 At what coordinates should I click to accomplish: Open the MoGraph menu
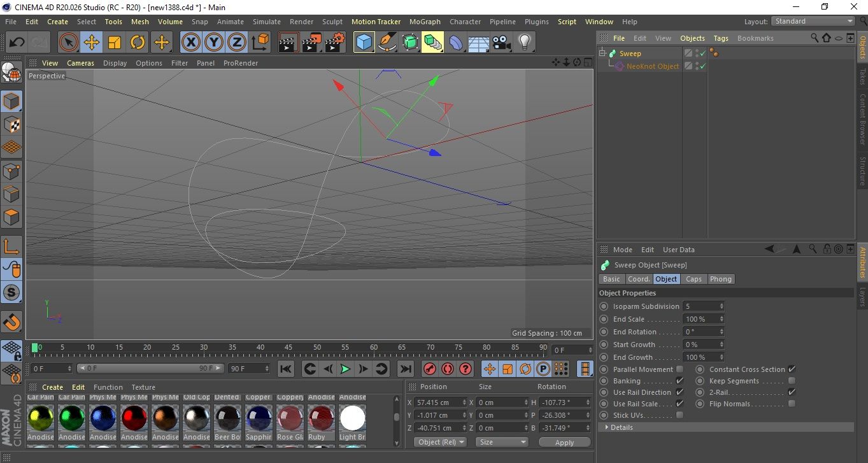coord(424,22)
